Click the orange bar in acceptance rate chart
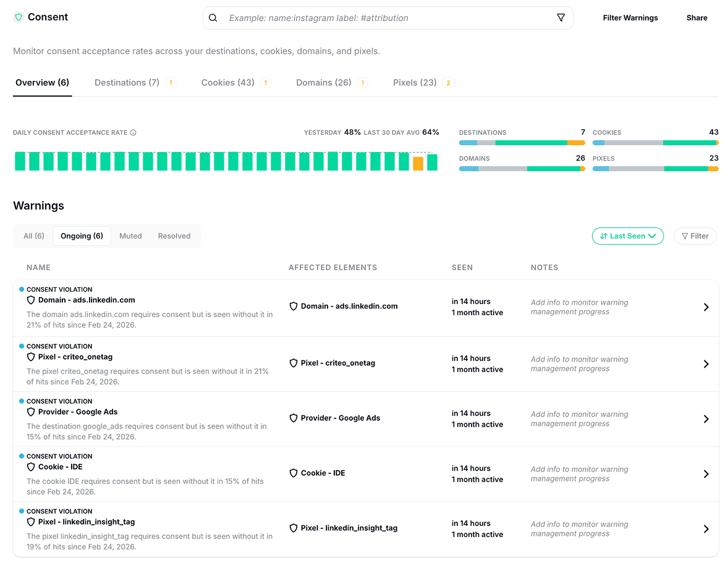The height and width of the screenshot is (571, 728). pyautogui.click(x=418, y=164)
